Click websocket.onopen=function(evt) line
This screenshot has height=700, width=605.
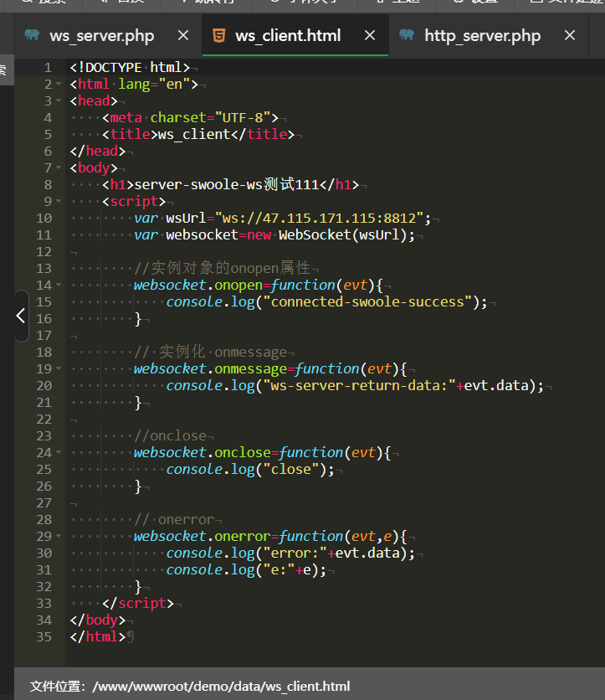pos(259,285)
